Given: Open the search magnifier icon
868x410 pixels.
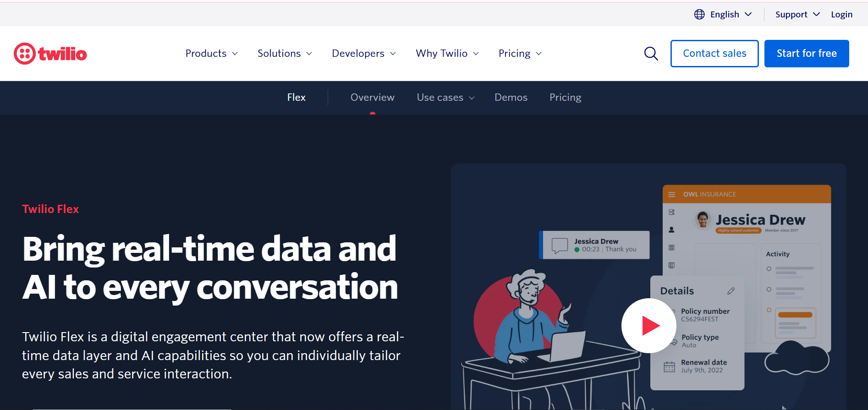Looking at the screenshot, I should (x=651, y=54).
